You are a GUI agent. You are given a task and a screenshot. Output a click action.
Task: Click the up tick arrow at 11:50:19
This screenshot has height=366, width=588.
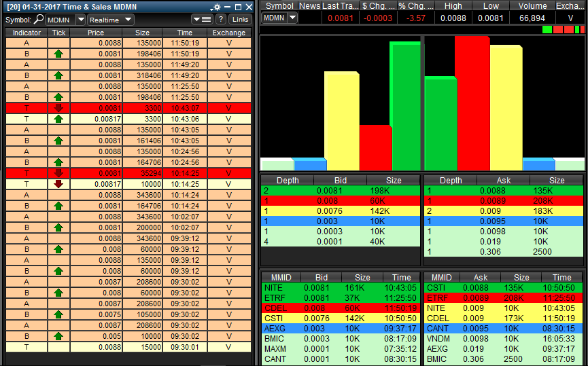[58, 54]
